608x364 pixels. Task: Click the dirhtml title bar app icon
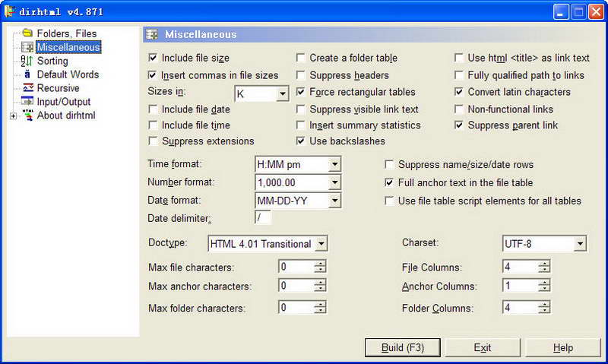(10, 11)
